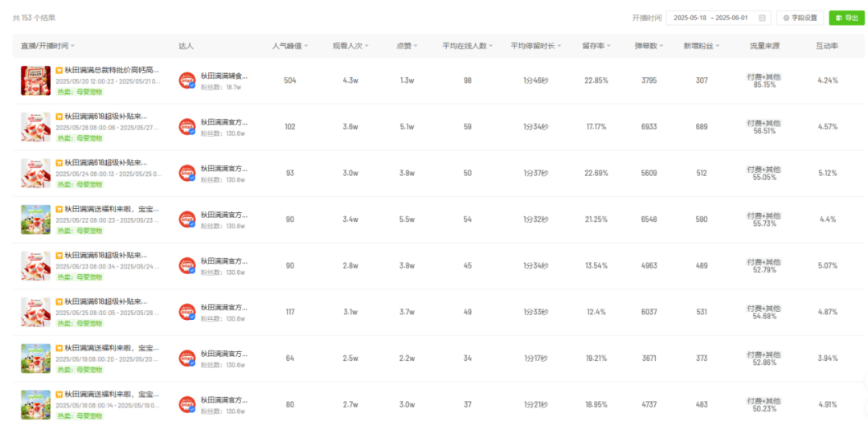This screenshot has height=422, width=868.
Task: Click streamer avatar in the 2025/05/26 livestream row
Action: tap(187, 127)
